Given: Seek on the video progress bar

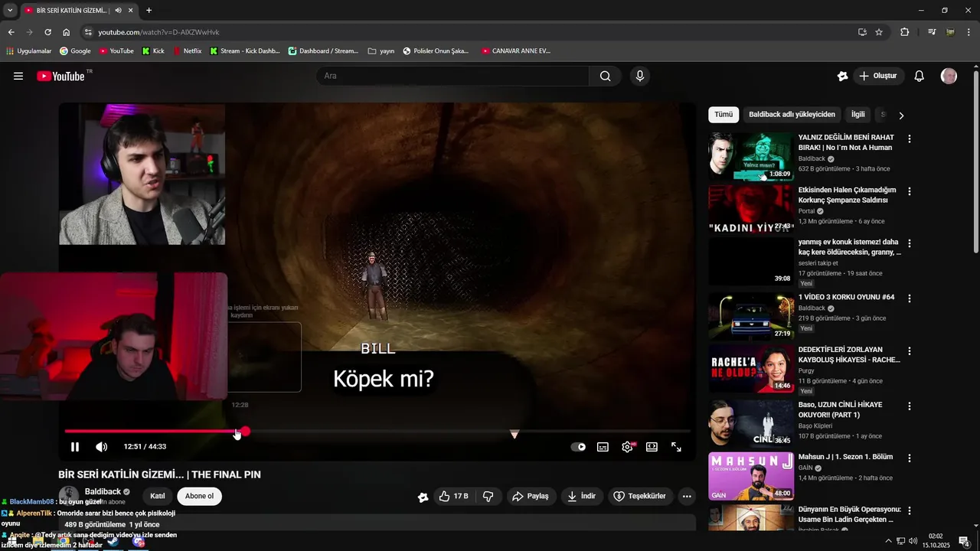Looking at the screenshot, I should 377,432.
